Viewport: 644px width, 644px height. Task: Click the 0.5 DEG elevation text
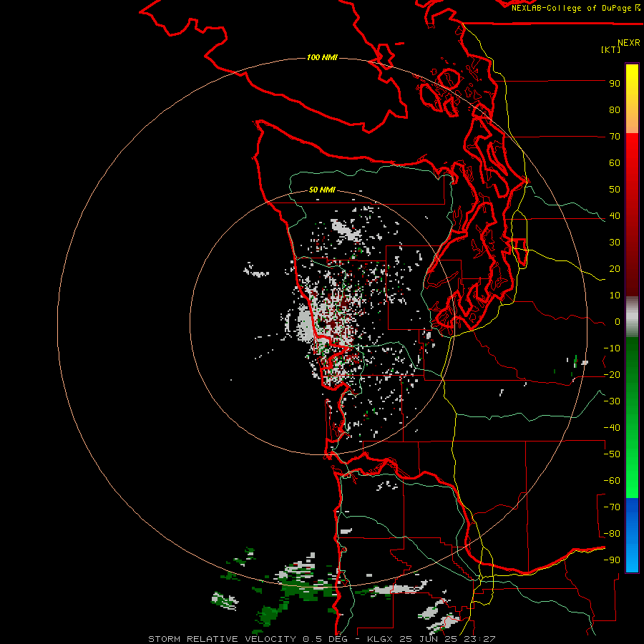coord(325,639)
